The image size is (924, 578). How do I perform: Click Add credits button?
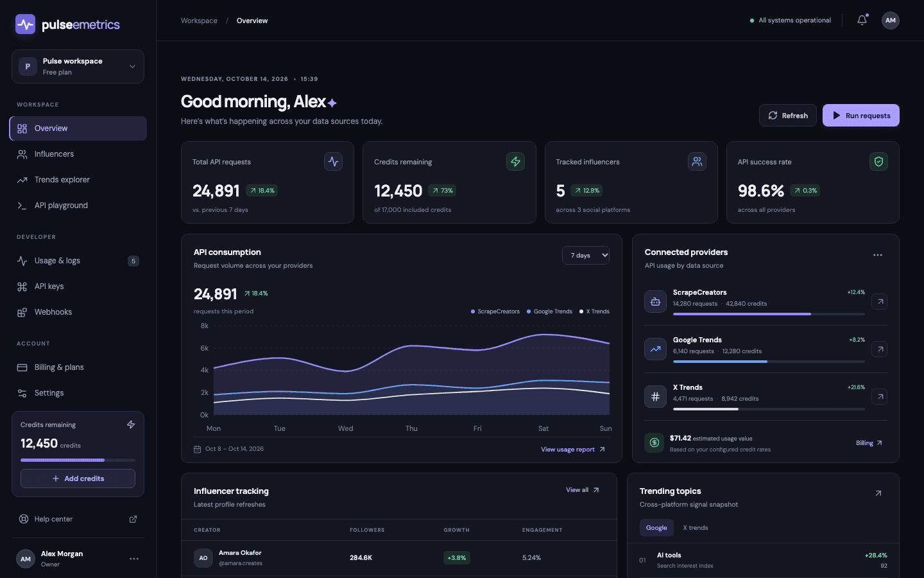(x=78, y=478)
